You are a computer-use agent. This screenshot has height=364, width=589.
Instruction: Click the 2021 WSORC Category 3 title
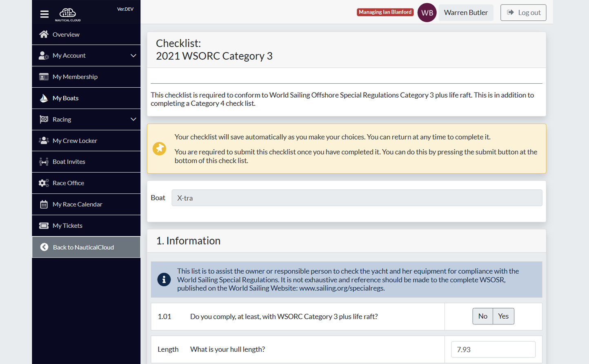click(x=214, y=56)
